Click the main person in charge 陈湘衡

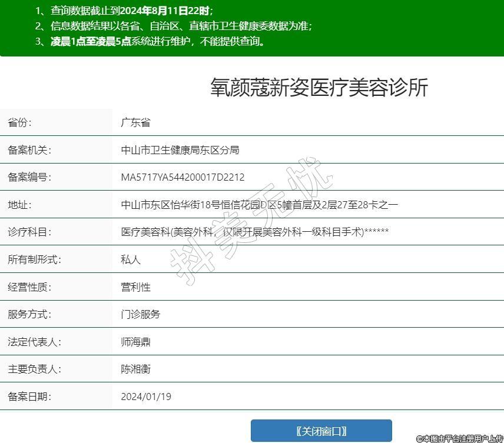click(135, 369)
